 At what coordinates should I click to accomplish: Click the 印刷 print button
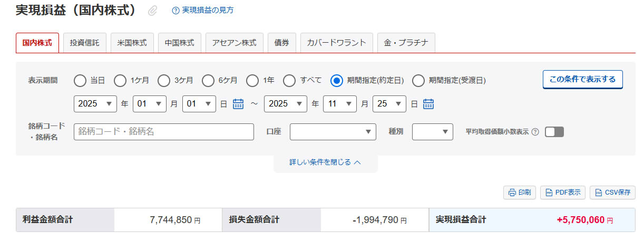[520, 192]
